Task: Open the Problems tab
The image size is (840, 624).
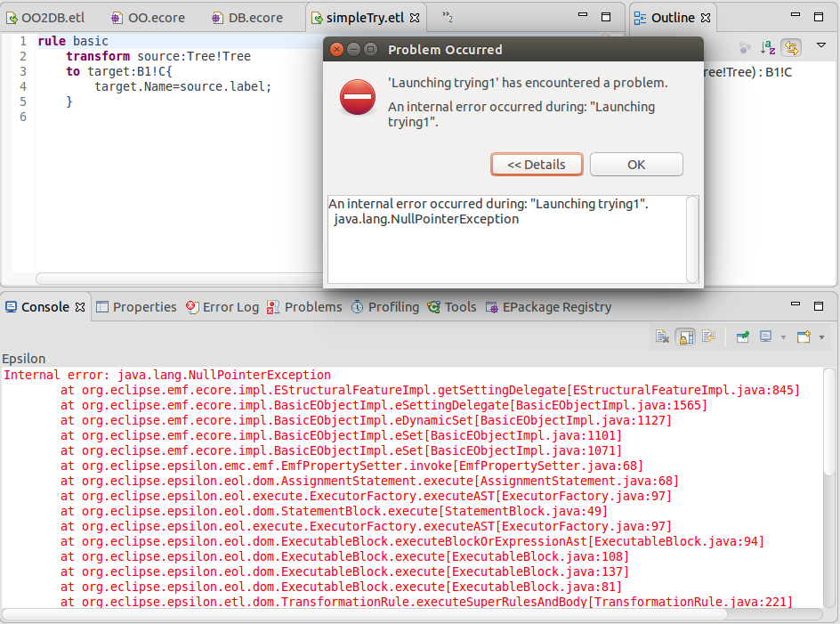Action: [304, 307]
